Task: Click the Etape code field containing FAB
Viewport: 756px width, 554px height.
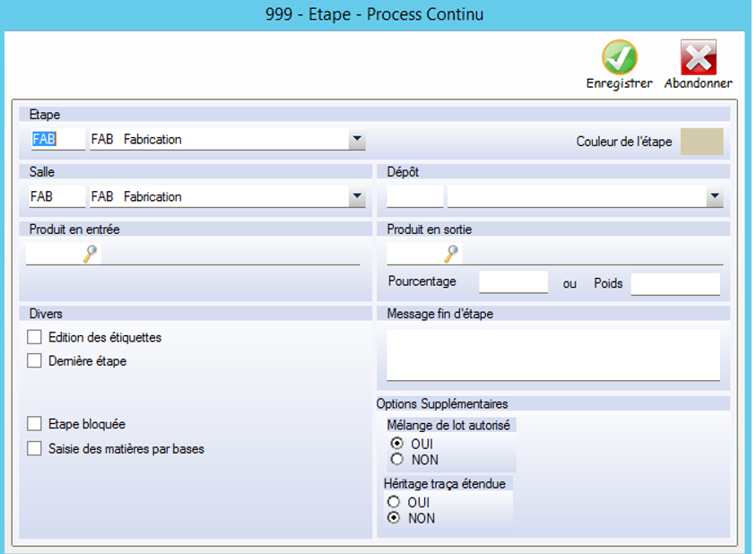Action: [56, 140]
